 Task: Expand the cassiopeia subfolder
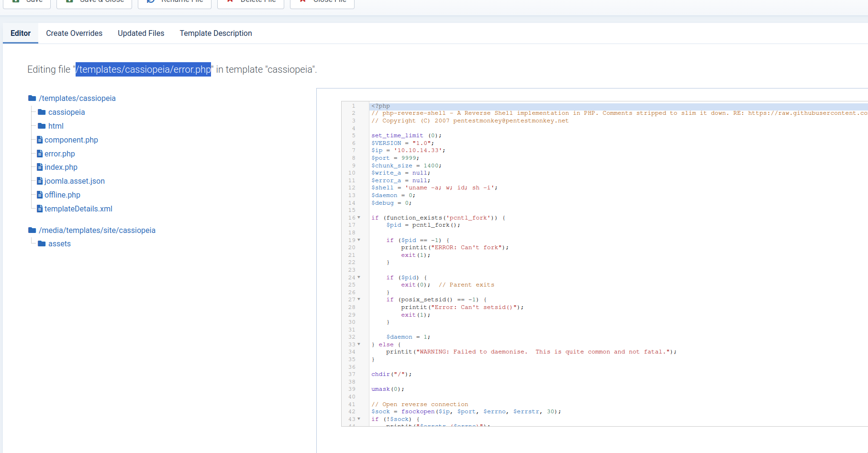point(67,112)
